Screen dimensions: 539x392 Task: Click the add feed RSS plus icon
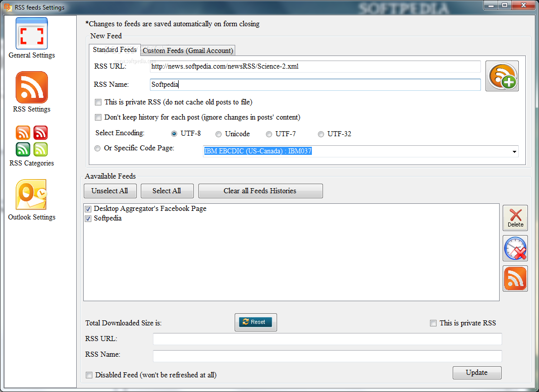point(502,76)
